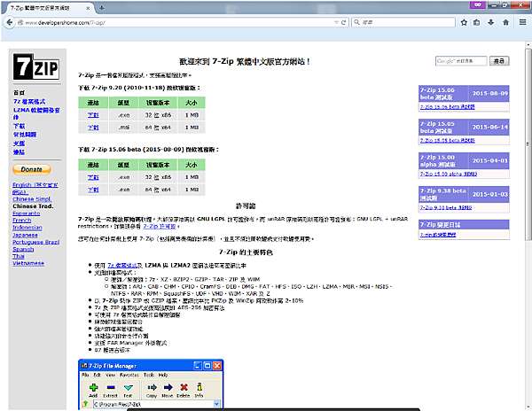This screenshot has width=532, height=411.
Task: Click the search magnifier icon in browser search box
Action: click(356, 22)
